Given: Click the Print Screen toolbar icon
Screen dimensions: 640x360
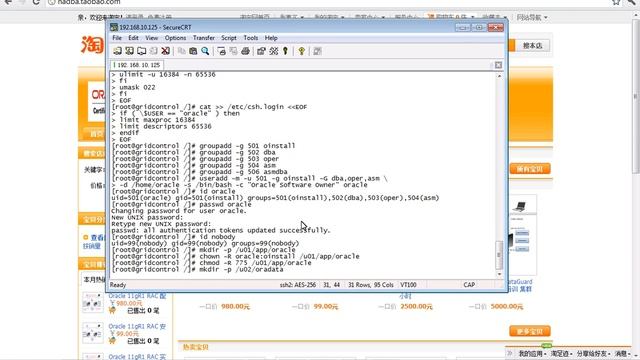Looking at the screenshot, I should [222, 51].
